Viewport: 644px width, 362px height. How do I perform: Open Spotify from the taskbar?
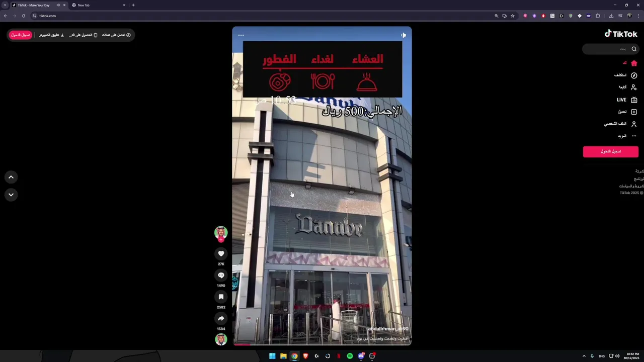[350, 356]
